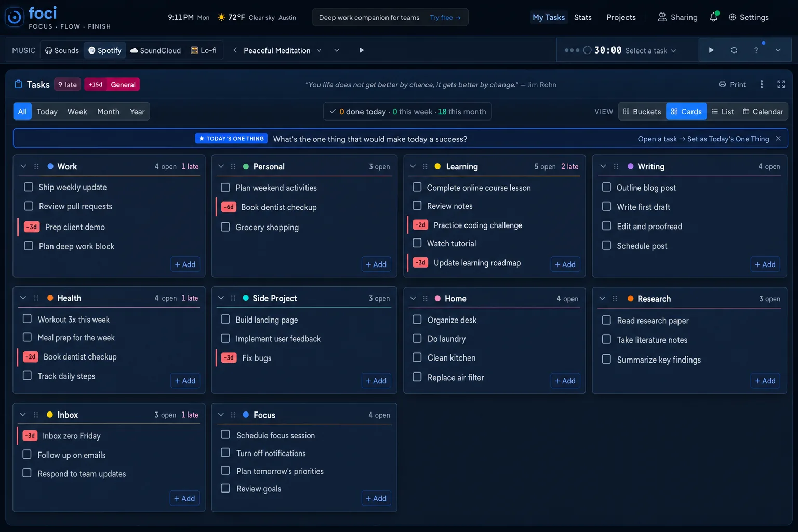
Task: Click the Try free link
Action: [x=445, y=17]
